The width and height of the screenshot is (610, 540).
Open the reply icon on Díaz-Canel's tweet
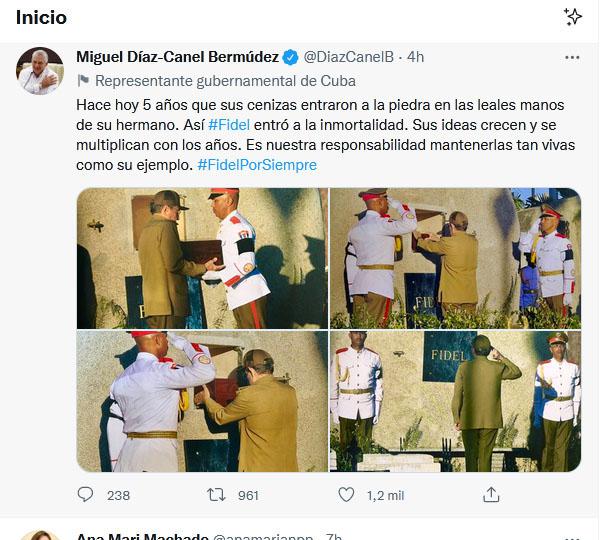pos(85,495)
